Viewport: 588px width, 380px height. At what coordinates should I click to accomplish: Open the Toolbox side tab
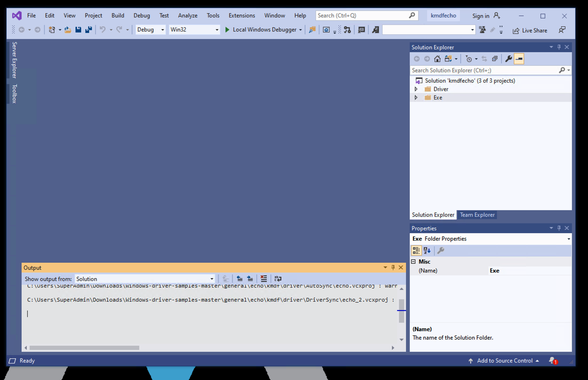pos(14,94)
